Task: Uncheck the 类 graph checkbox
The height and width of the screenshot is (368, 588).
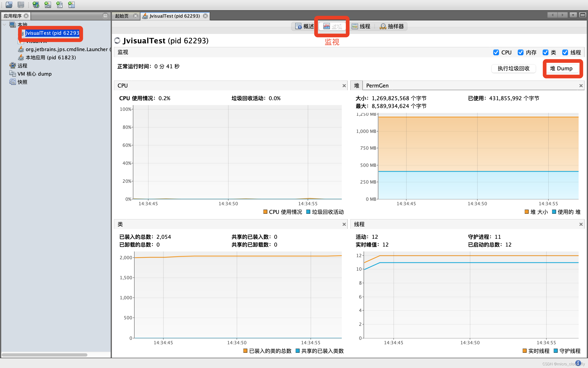Action: (546, 52)
